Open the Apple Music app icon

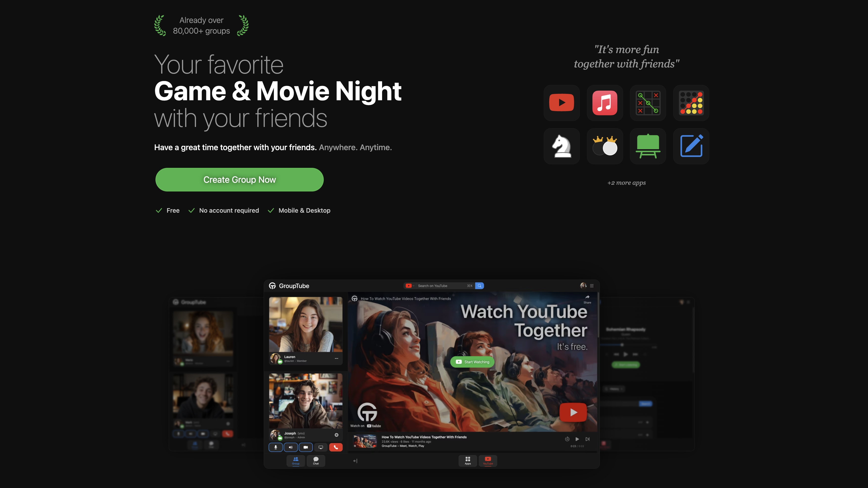click(x=605, y=103)
